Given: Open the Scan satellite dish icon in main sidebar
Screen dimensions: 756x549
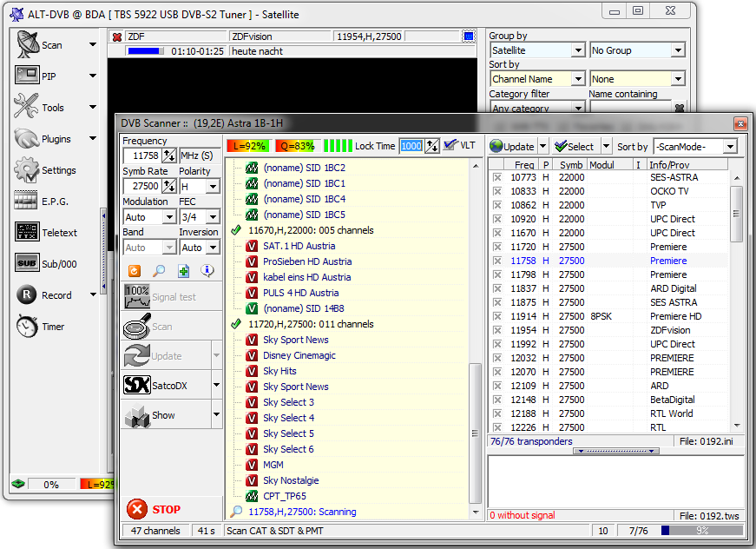Looking at the screenshot, I should coord(28,44).
